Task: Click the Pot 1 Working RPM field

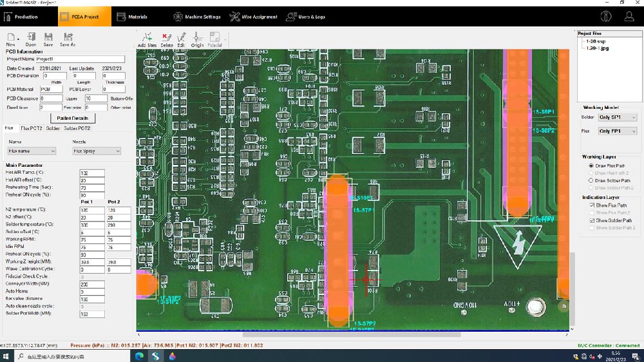Action: click(x=92, y=240)
